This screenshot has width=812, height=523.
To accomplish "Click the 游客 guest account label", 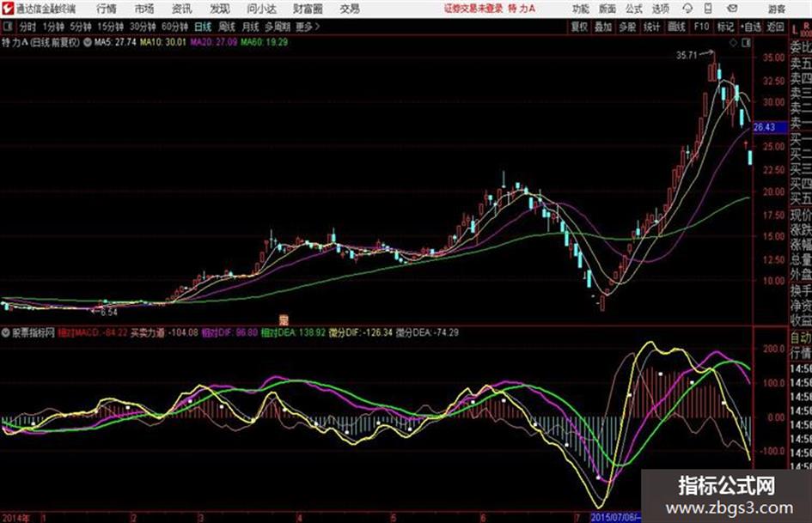I will pyautogui.click(x=776, y=9).
